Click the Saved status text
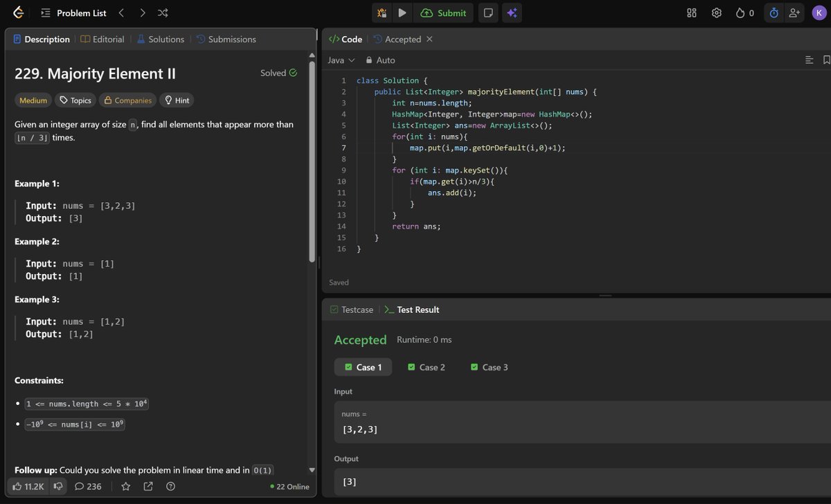This screenshot has height=504, width=831. click(339, 282)
